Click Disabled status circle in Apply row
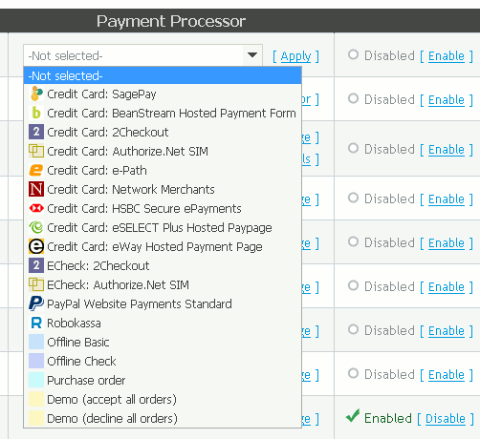 (x=353, y=55)
